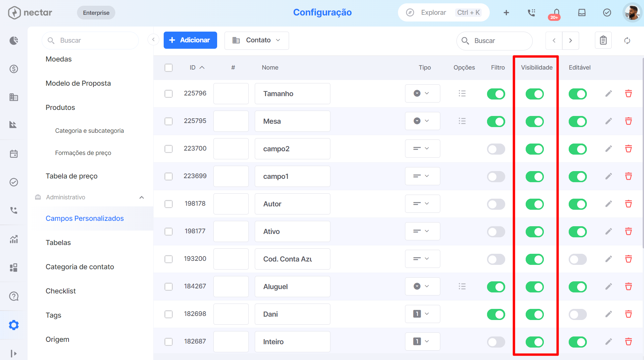Screen dimensions: 644x360
Task: Open the reports bar chart sidebar icon
Action: click(x=14, y=239)
